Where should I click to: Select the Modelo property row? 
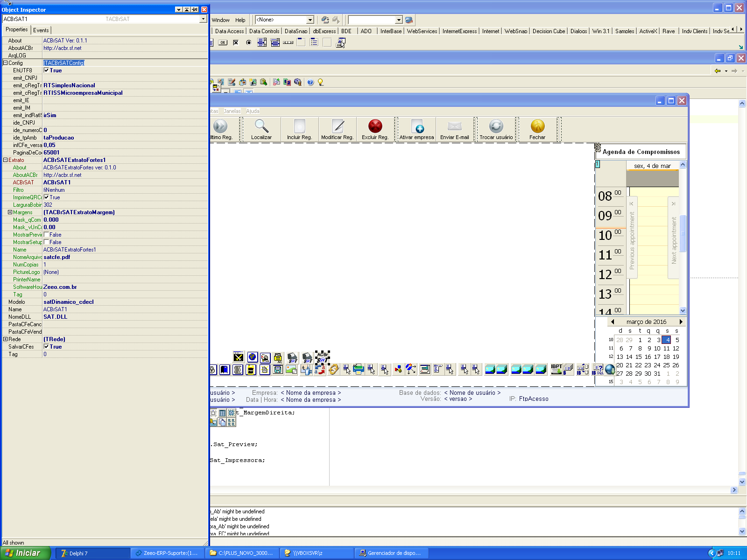(105, 302)
